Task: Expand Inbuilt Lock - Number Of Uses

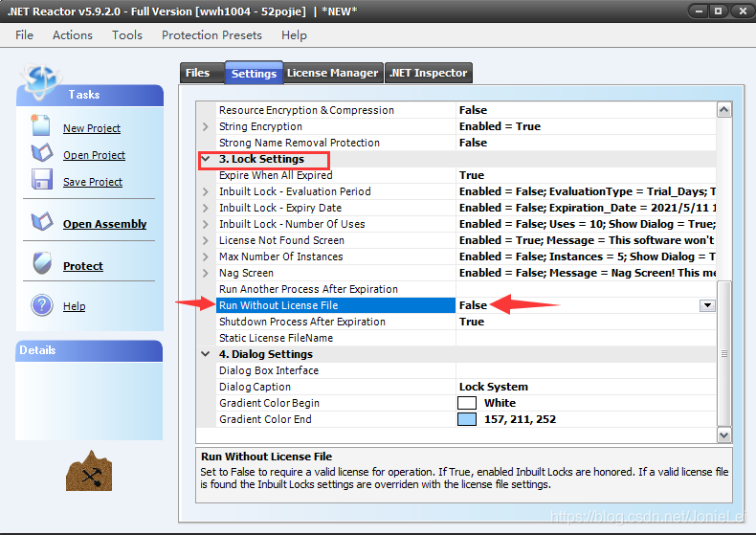Action: click(x=206, y=224)
